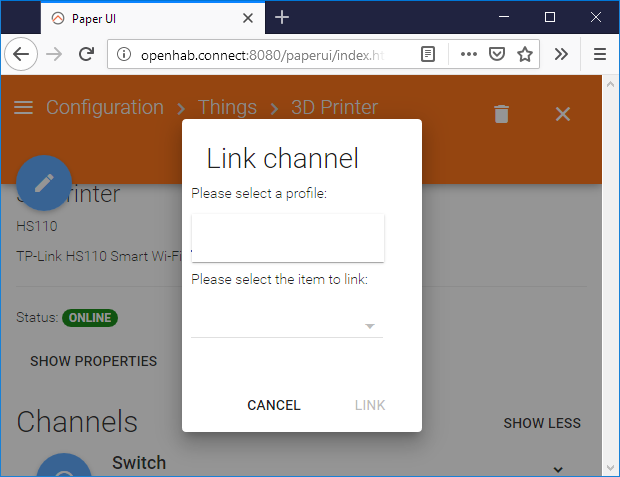Open page actions three-dot menu
620x477 pixels.
(x=469, y=54)
